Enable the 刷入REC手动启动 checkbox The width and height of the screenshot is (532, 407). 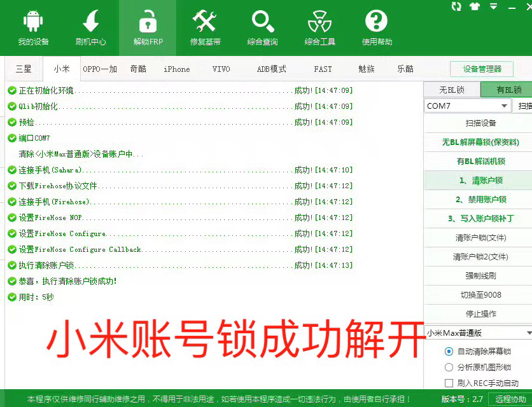tap(449, 382)
